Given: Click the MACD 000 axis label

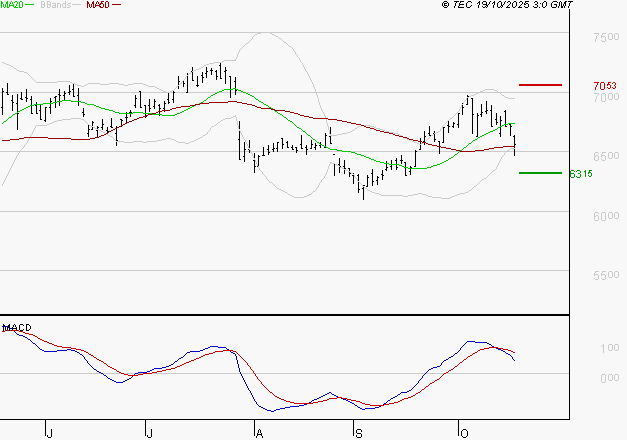Looking at the screenshot, I should (610, 378).
